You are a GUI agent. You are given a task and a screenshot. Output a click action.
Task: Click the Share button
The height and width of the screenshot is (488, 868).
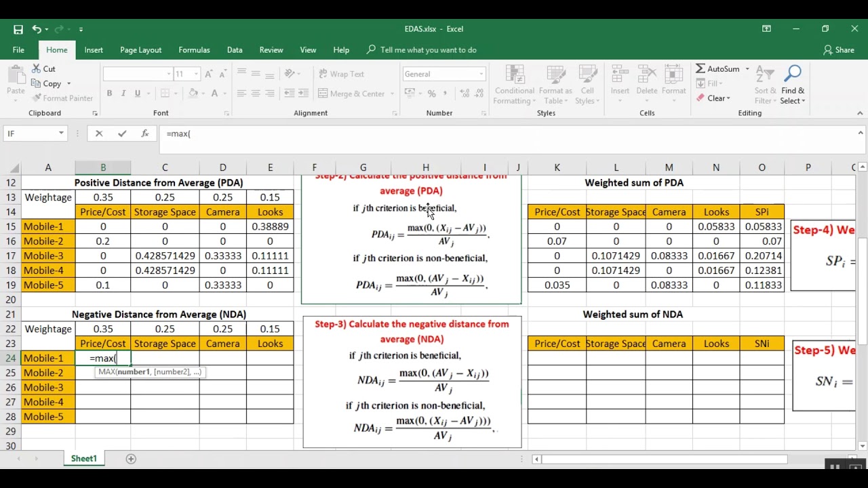[x=839, y=49]
